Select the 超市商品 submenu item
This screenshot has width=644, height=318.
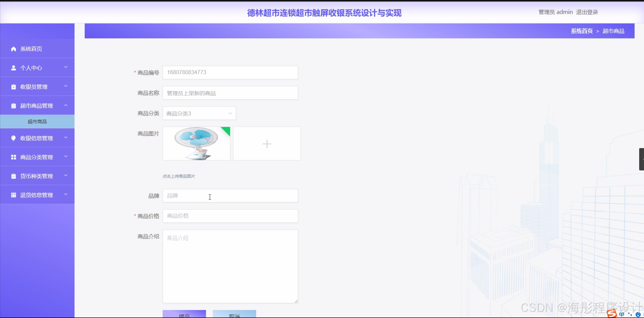[x=37, y=122]
